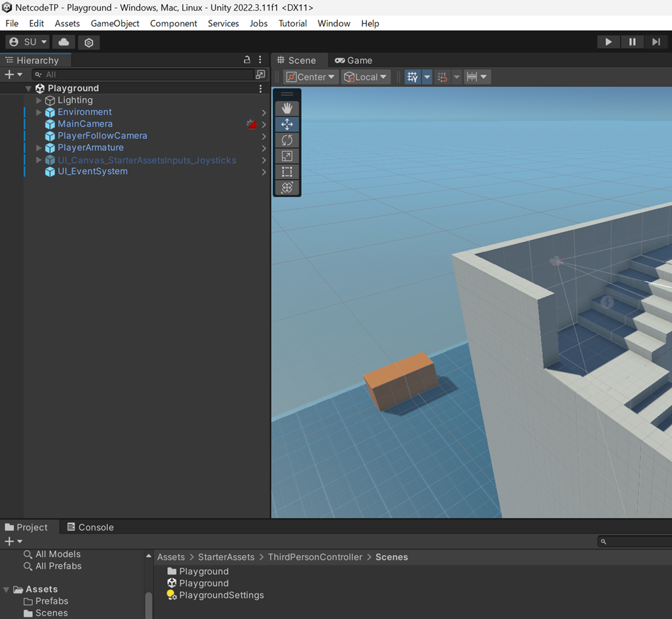Toggle grid snapping button
Viewport: 672px width, 619px height.
pos(442,77)
